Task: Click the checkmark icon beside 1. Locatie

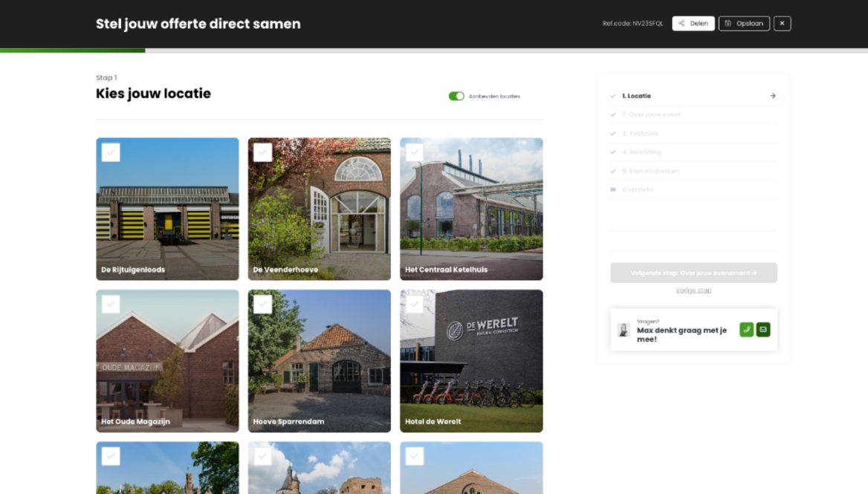Action: pos(613,96)
